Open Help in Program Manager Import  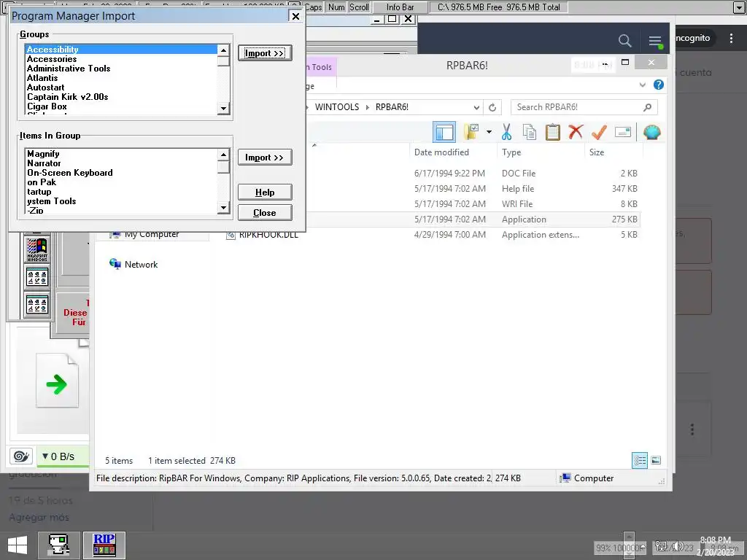[x=265, y=192]
